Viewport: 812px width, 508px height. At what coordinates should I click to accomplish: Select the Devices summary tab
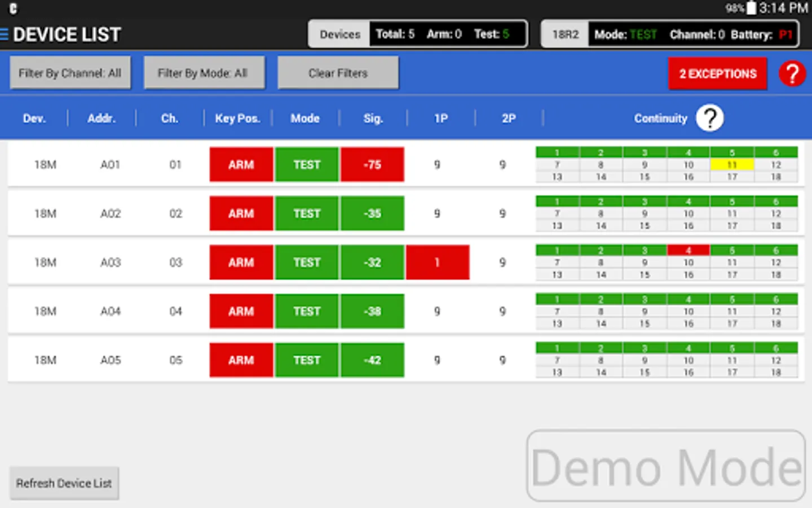[x=339, y=34]
